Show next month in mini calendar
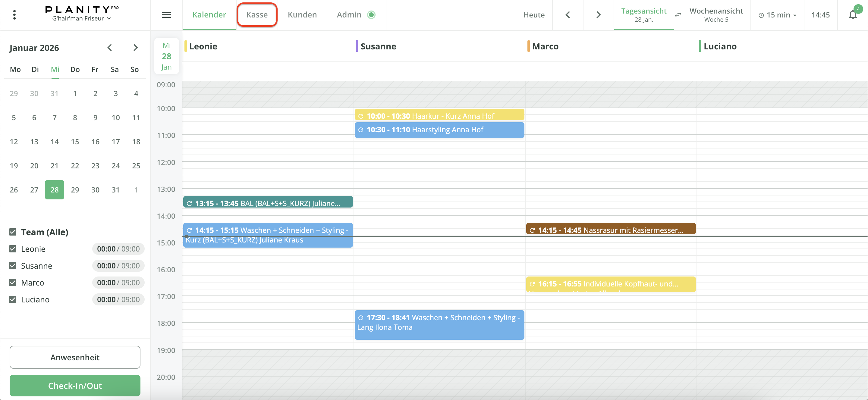Image resolution: width=868 pixels, height=400 pixels. coord(135,48)
